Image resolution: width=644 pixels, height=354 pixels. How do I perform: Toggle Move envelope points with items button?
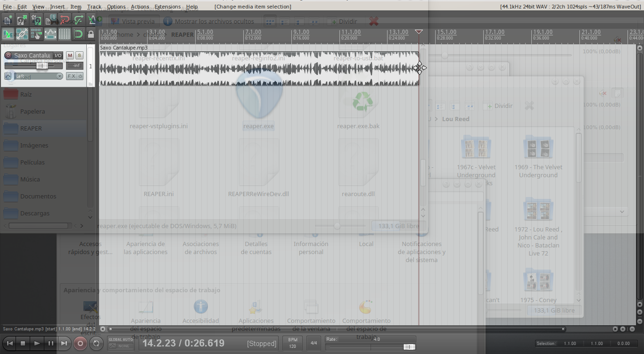pos(50,34)
